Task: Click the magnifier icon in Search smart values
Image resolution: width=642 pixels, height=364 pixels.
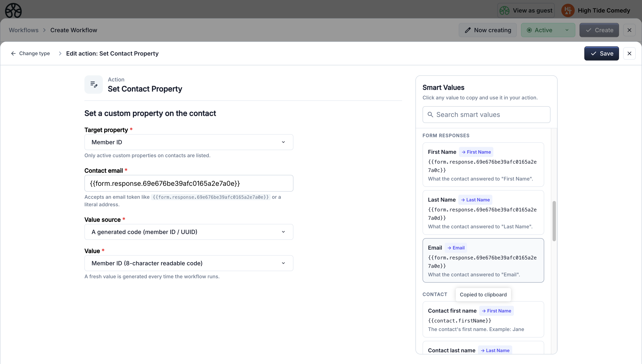Action: tap(431, 114)
